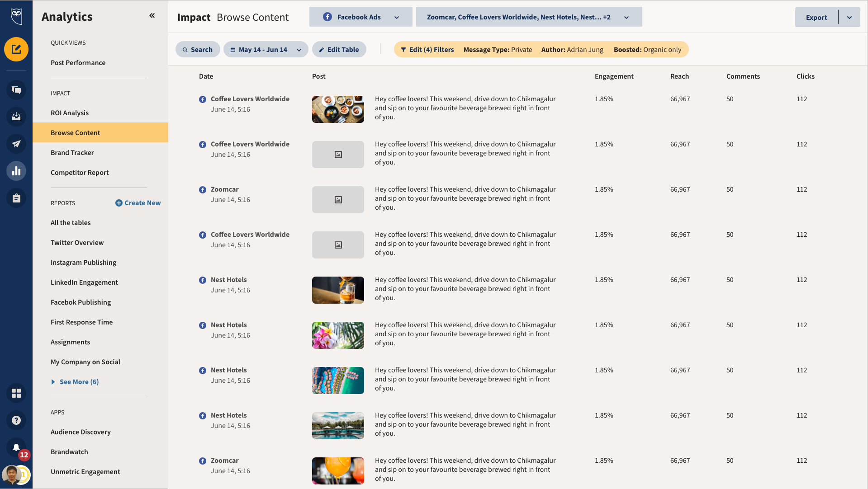Open the social accounts selector dropdown
Viewport: 868px width, 489px height.
click(x=529, y=17)
